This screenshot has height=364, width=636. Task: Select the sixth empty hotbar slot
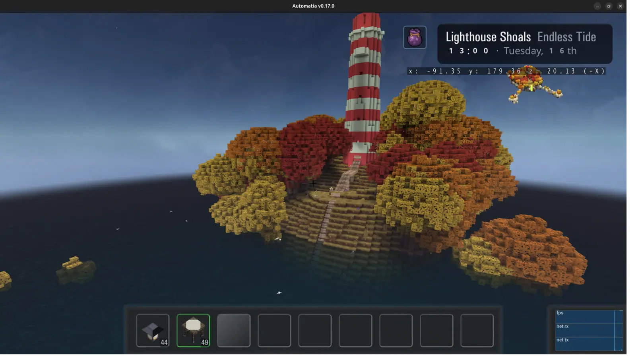[x=355, y=330]
